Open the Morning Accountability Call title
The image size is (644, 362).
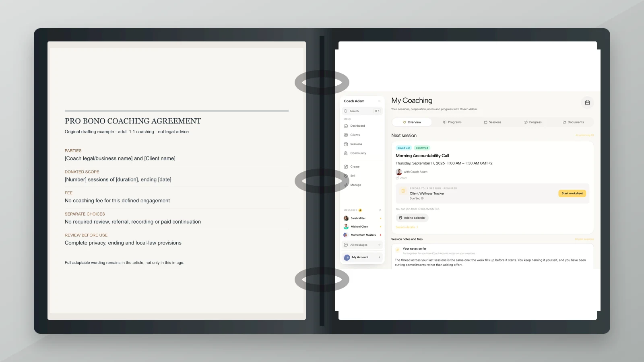[x=422, y=156]
